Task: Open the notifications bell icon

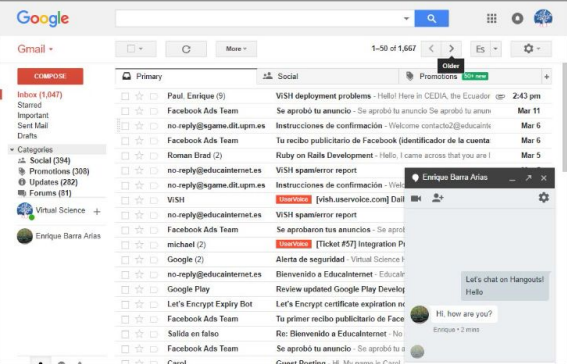Action: tap(517, 18)
